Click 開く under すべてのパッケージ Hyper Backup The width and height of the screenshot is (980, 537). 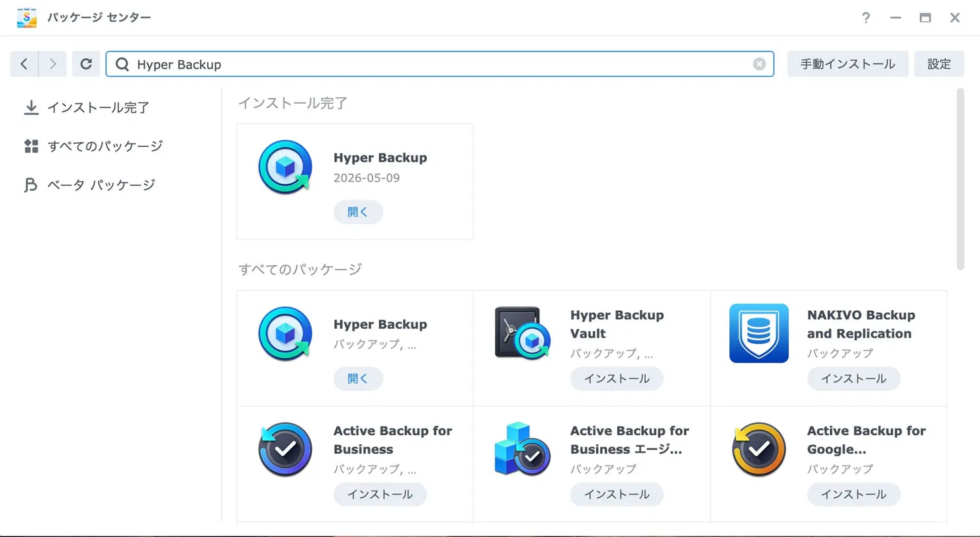(x=358, y=379)
